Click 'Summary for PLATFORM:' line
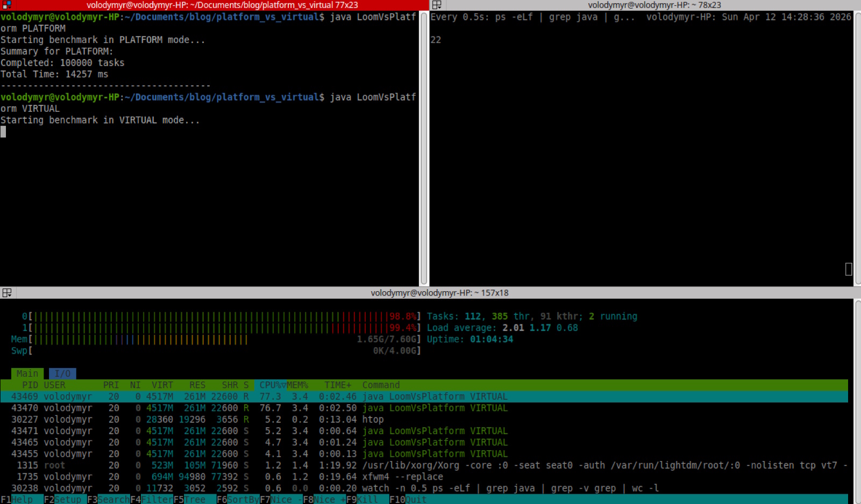This screenshot has width=861, height=504. [x=57, y=52]
